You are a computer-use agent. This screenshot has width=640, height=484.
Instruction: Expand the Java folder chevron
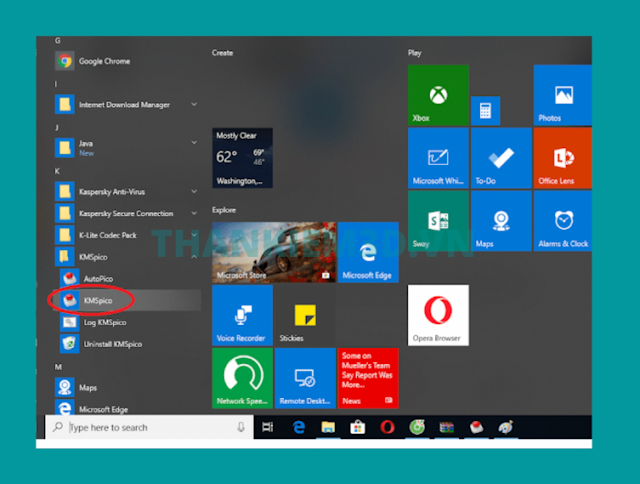pos(194,142)
